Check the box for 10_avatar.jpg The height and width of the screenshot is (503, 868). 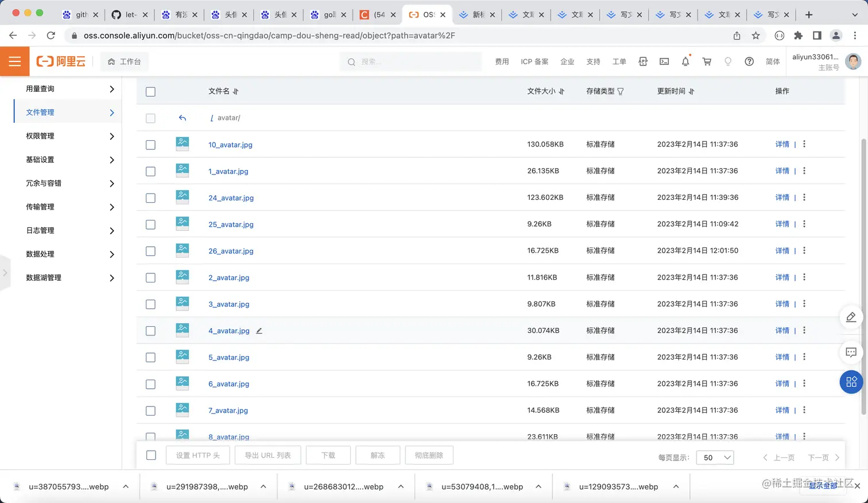pyautogui.click(x=150, y=145)
